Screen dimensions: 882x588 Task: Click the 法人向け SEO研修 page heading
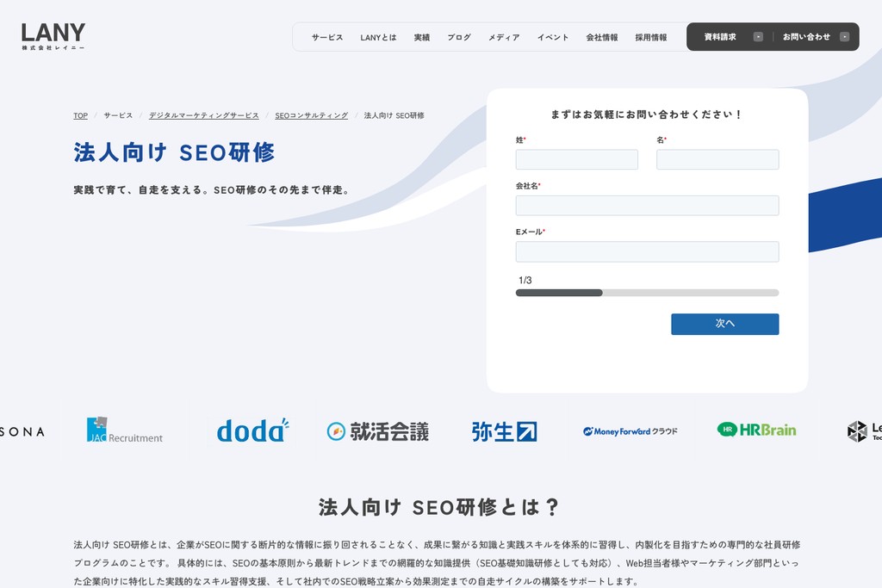pos(174,152)
